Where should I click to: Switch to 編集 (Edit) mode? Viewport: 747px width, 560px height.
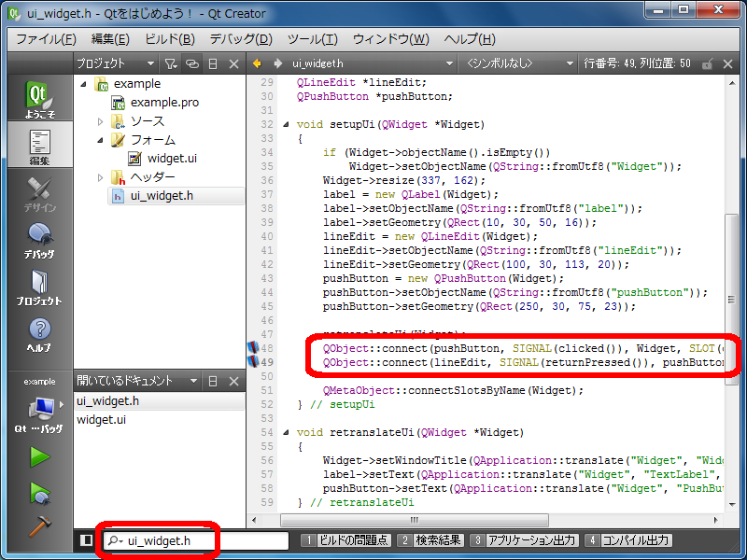tap(38, 147)
